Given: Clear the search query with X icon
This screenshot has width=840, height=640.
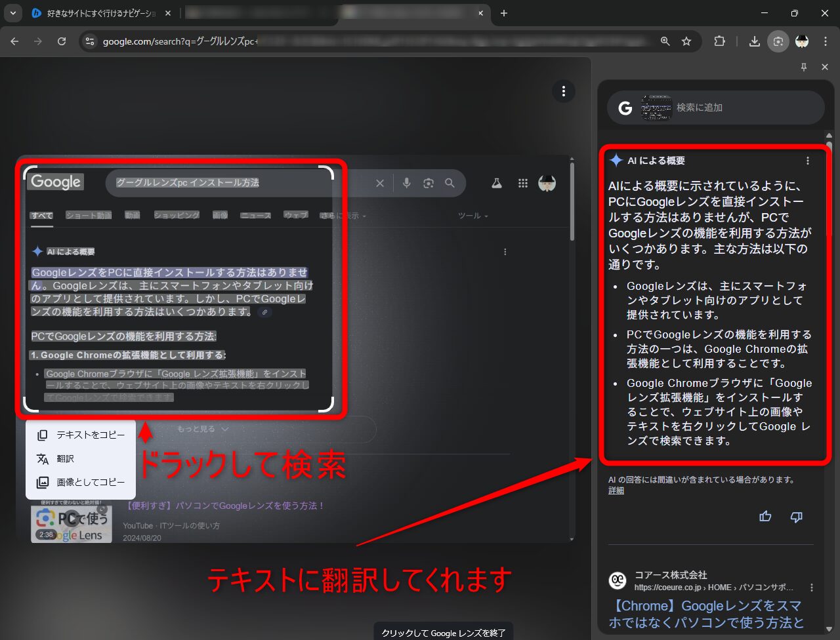Looking at the screenshot, I should [380, 183].
